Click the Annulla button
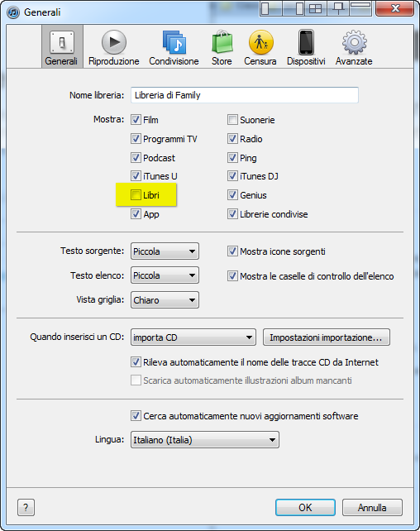Screen dimensions: 420x531 pyautogui.click(x=372, y=507)
